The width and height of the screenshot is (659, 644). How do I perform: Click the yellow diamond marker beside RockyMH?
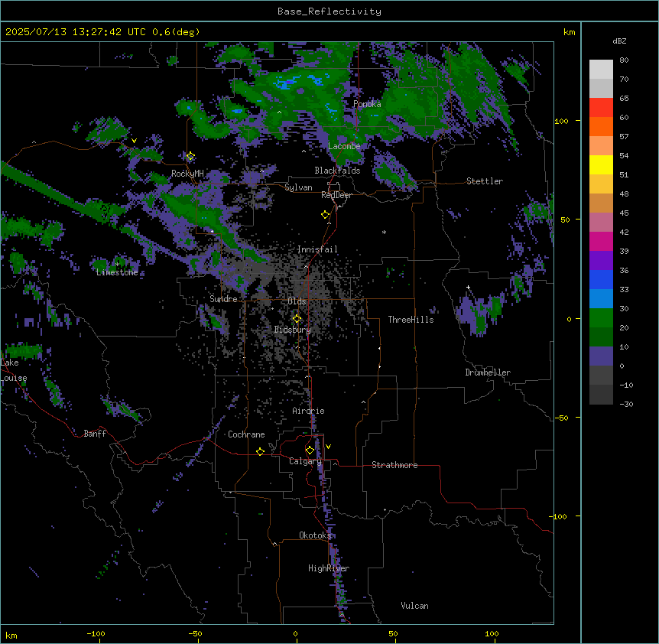(190, 156)
